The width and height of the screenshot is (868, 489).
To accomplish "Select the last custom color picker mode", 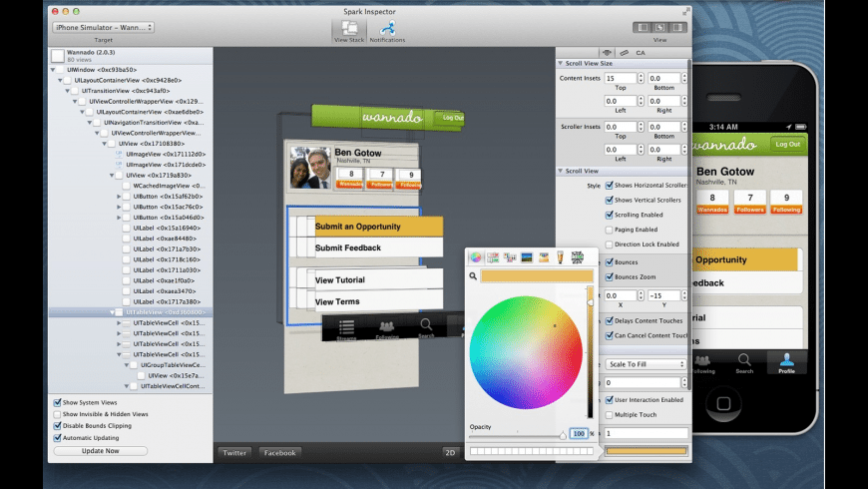I will point(578,256).
